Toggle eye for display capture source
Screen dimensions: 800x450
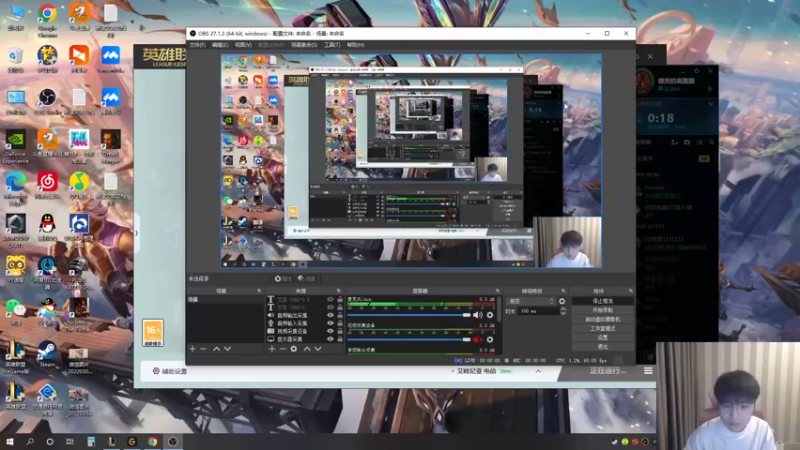click(330, 339)
